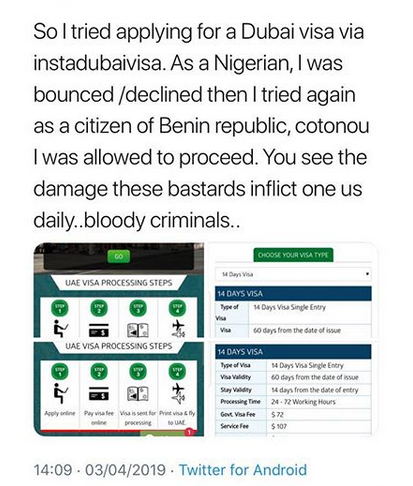413x486 pixels.
Task: Click the Step 4 badge in top steps
Action: coord(177,308)
